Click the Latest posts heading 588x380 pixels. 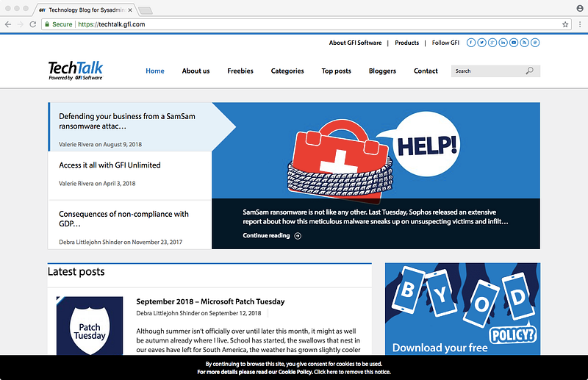tap(76, 272)
